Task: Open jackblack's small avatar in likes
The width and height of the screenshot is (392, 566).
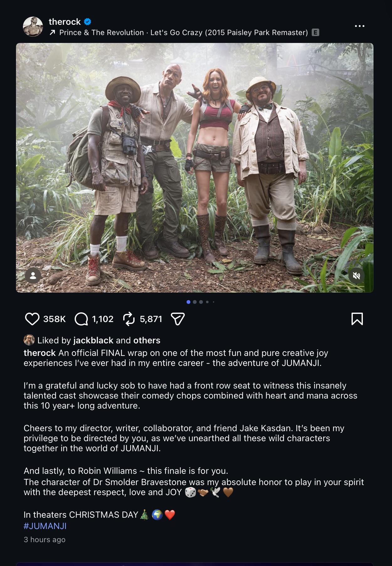Action: click(x=29, y=340)
